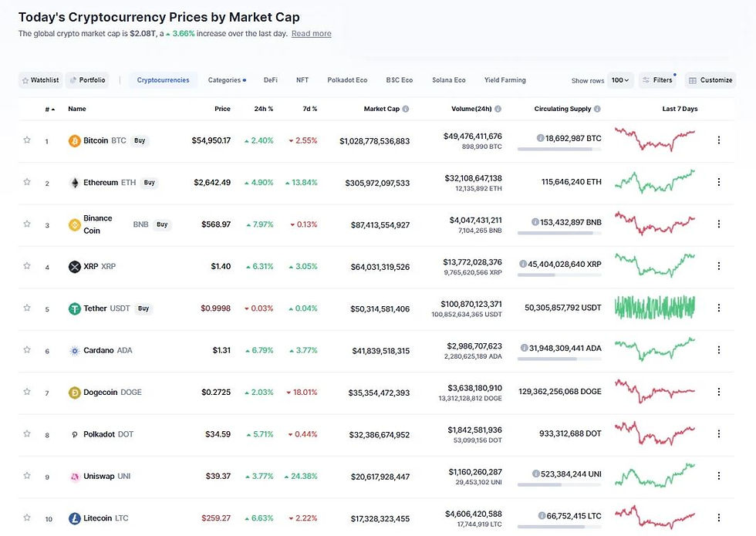Click the Litecoin logo icon
This screenshot has width=756, height=536.
point(74,518)
